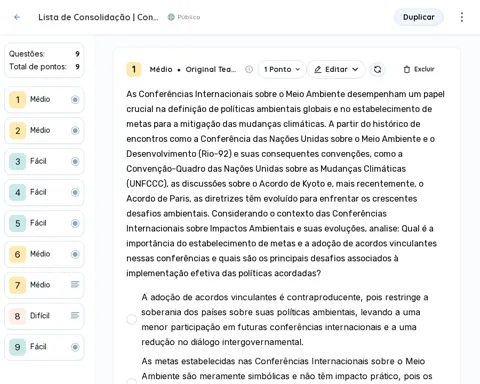Image resolution: width=480 pixels, height=384 pixels.
Task: Click the Público label
Action: [x=189, y=17]
